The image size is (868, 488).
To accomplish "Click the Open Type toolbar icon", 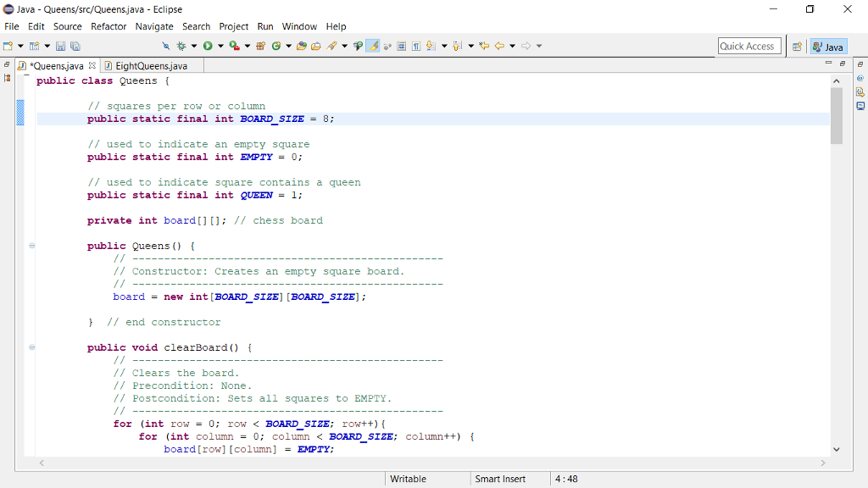I will (x=301, y=46).
